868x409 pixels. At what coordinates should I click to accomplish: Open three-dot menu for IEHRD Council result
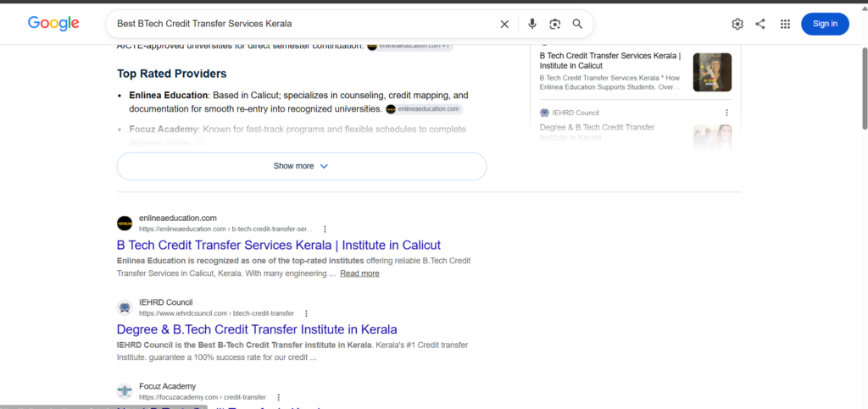[x=306, y=313]
